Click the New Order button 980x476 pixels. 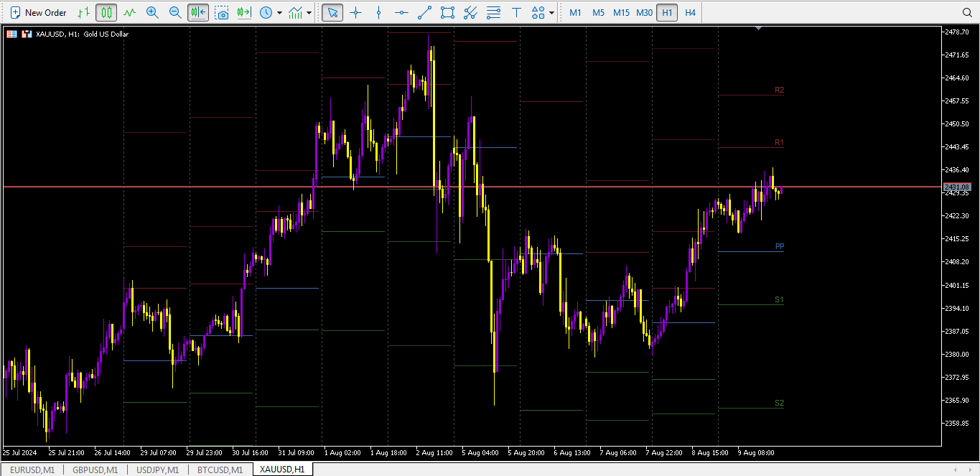pyautogui.click(x=39, y=12)
